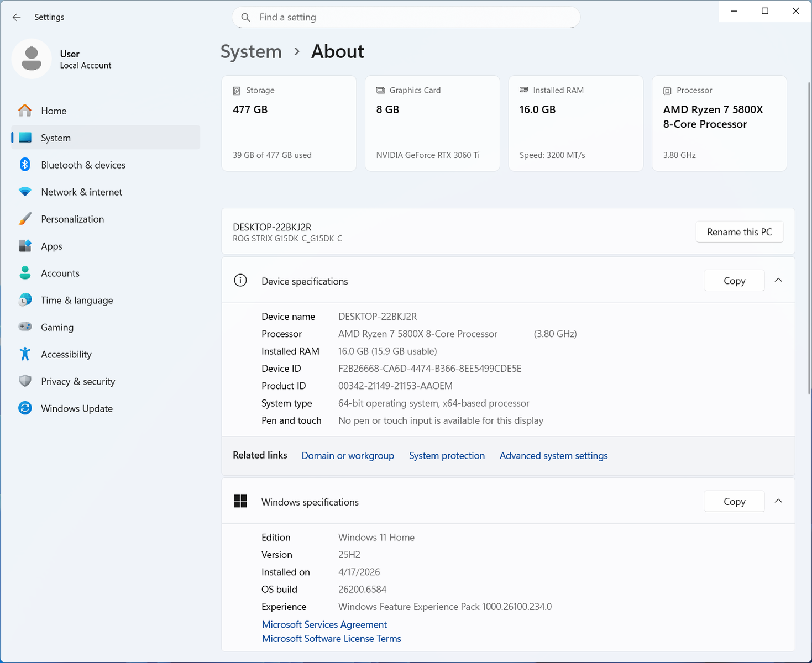Click the Rename this PC button
The height and width of the screenshot is (663, 812).
pos(739,232)
